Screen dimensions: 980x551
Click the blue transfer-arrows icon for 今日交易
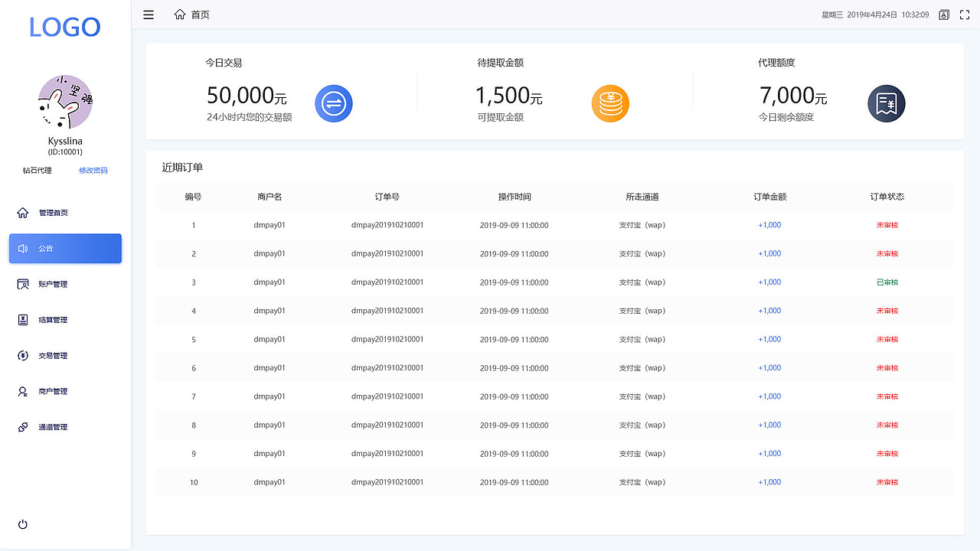334,103
